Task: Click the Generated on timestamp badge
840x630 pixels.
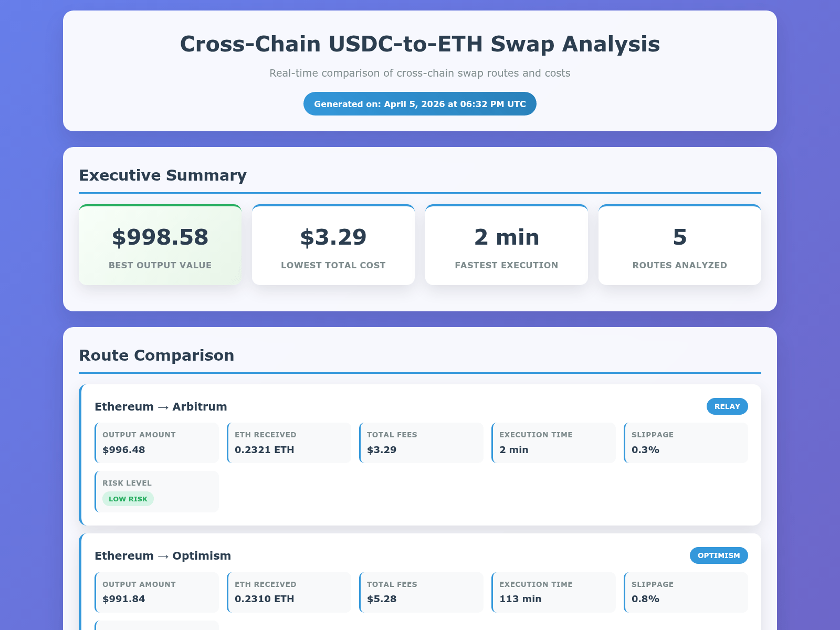Action: coord(420,104)
